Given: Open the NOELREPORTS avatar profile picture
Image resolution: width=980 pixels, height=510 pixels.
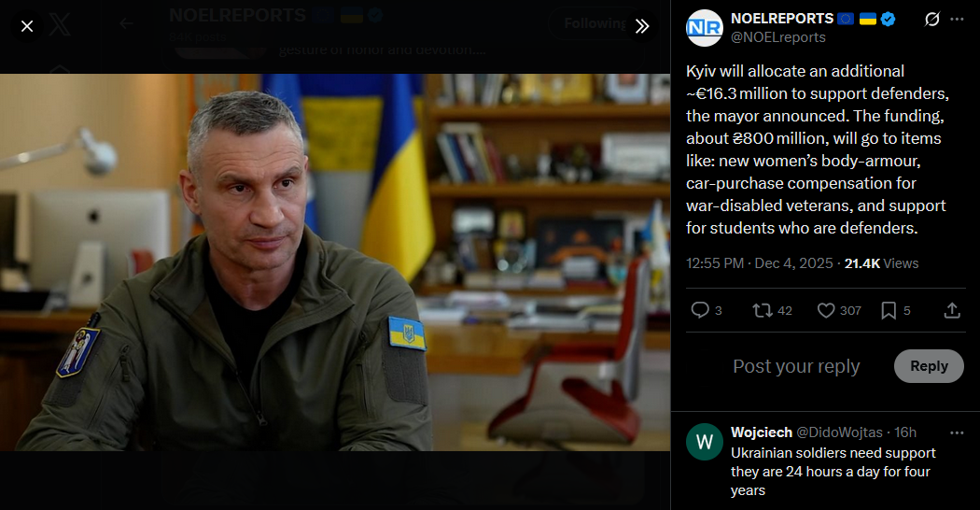Looking at the screenshot, I should pos(705,28).
